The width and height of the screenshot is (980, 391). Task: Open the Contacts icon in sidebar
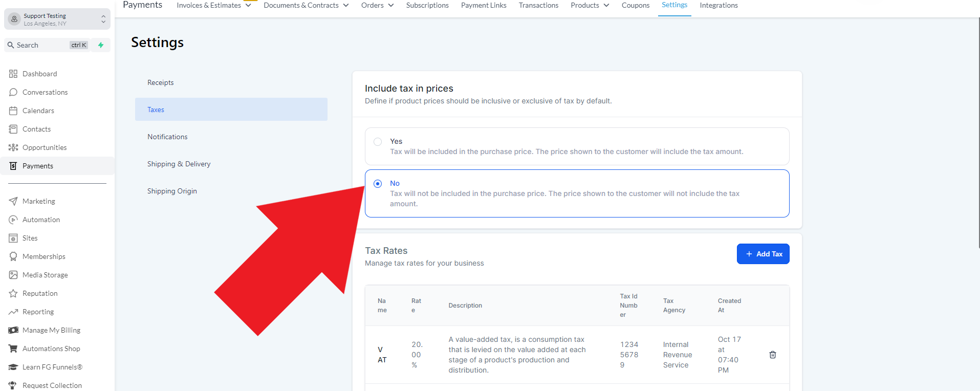tap(13, 129)
